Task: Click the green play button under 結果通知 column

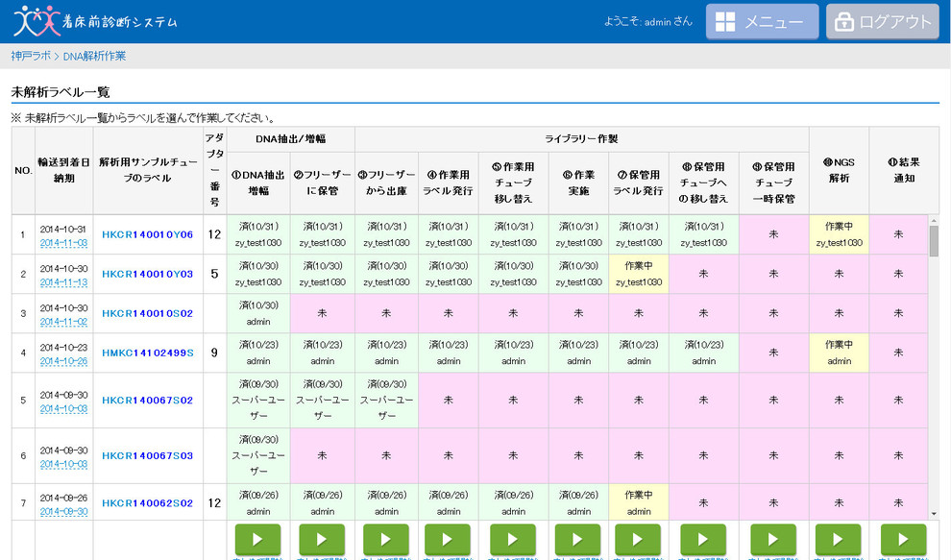Action: [904, 540]
